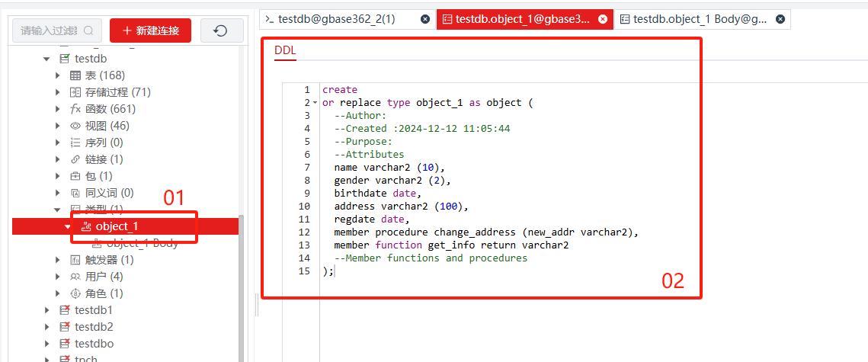The image size is (868, 362).
Task: Select the DDL sub-tab
Action: coord(285,51)
